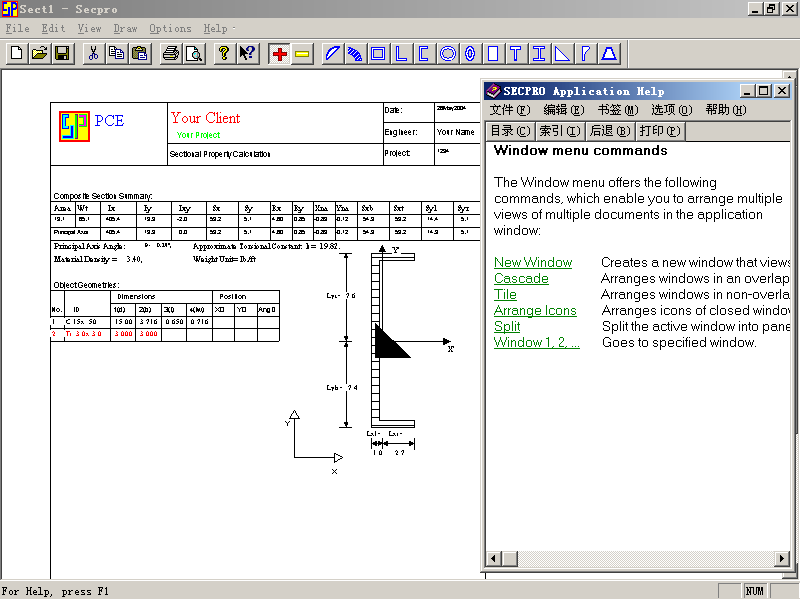The height and width of the screenshot is (600, 800).
Task: Click the New document toolbar icon
Action: click(17, 54)
